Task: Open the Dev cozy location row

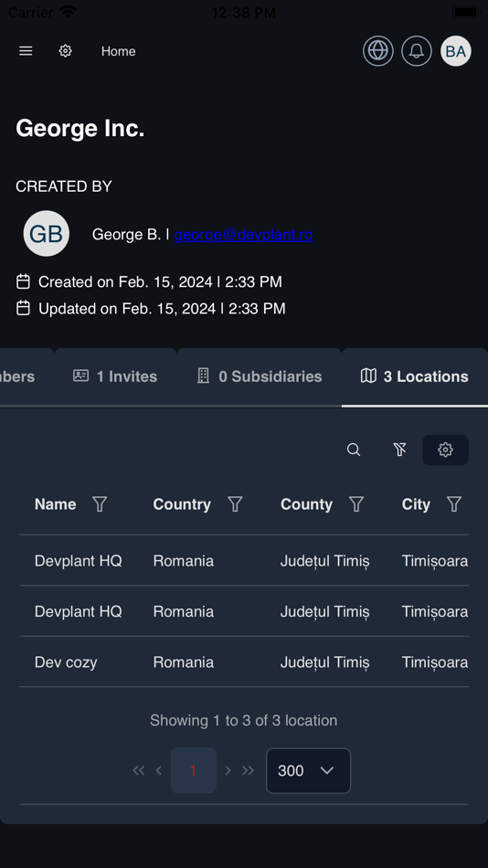Action: 244,662
